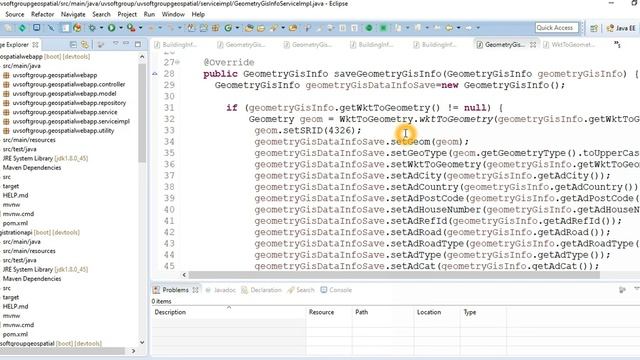640x360 pixels.
Task: Click the green circle icon in toolbar
Action: (x=369, y=28)
